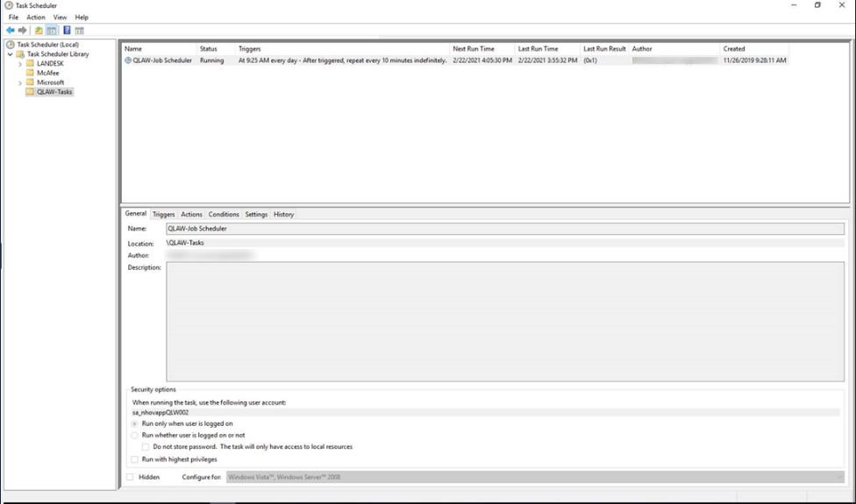This screenshot has width=856, height=504.
Task: Open the File menu
Action: pos(14,18)
